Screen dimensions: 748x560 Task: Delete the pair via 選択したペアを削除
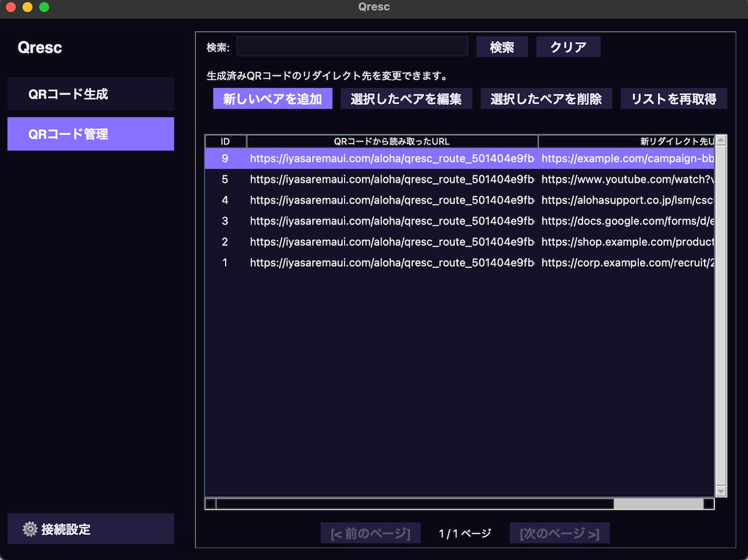pos(546,99)
